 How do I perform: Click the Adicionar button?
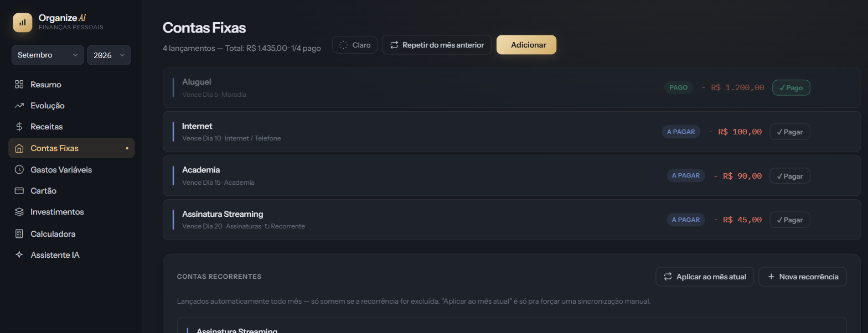[x=526, y=45]
